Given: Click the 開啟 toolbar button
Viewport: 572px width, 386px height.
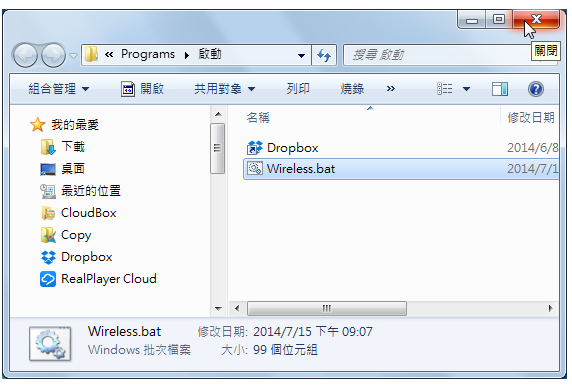Looking at the screenshot, I should [x=142, y=89].
